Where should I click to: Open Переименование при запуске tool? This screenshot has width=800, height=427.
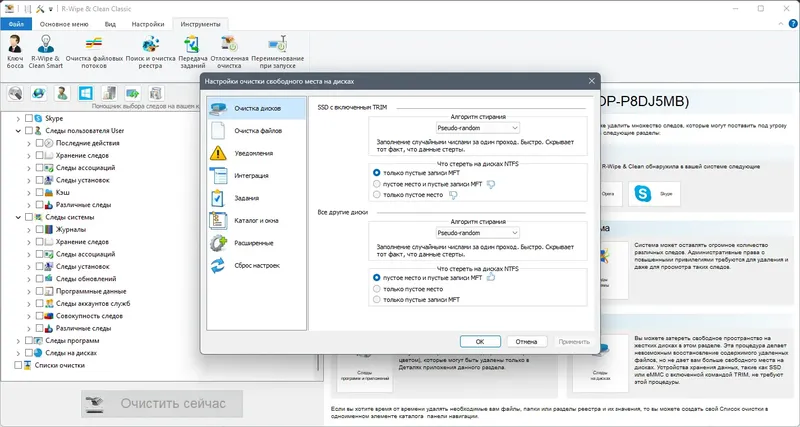pyautogui.click(x=277, y=52)
